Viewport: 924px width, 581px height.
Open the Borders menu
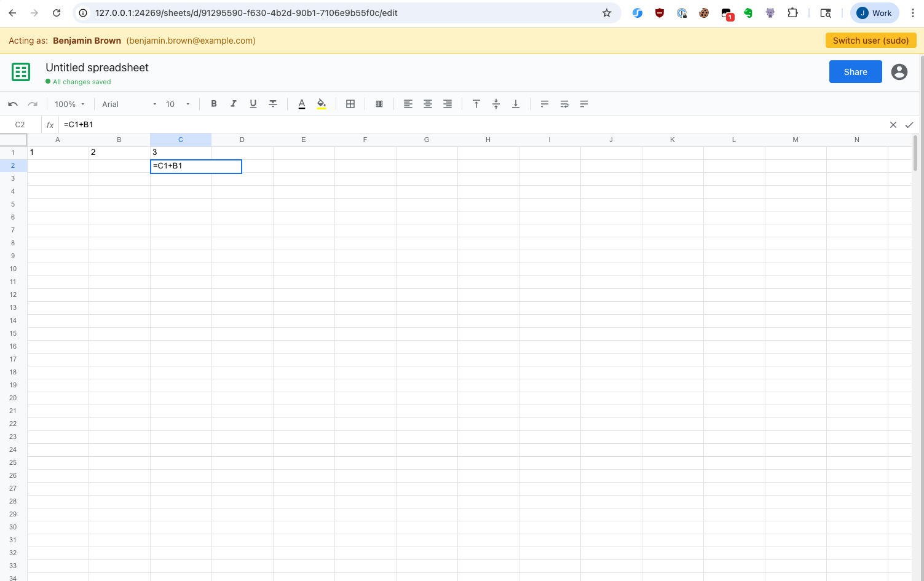tap(350, 104)
